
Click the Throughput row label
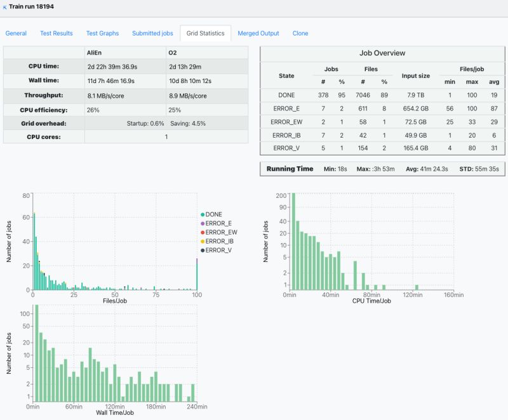44,95
